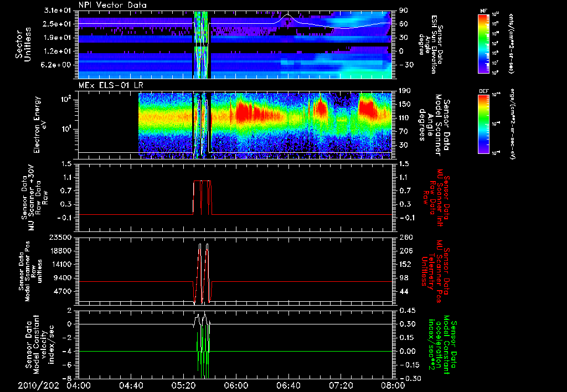Click the "110" scanner angle axis value
The width and height of the screenshot is (567, 392).
coord(405,118)
